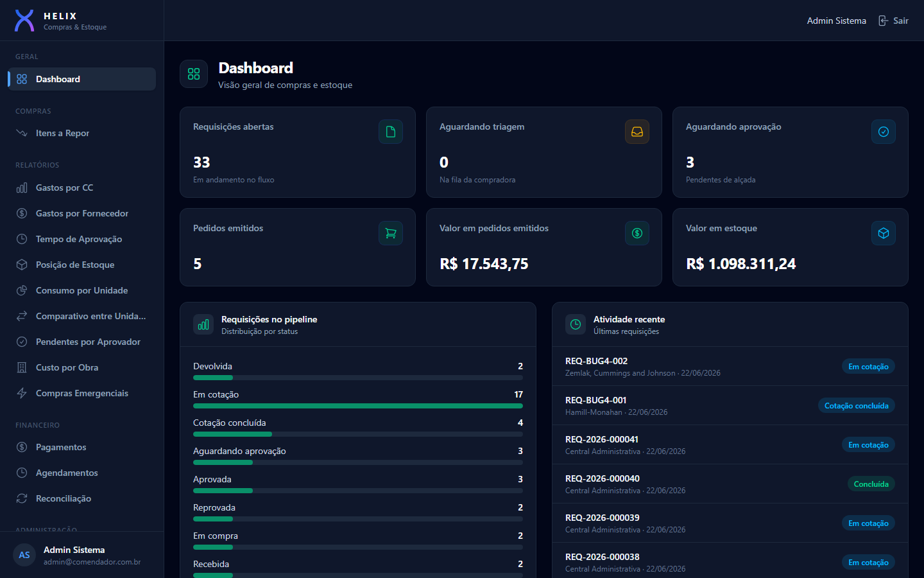Open Pendentes por Aprovador report
Image resolution: width=924 pixels, height=578 pixels.
(82, 342)
